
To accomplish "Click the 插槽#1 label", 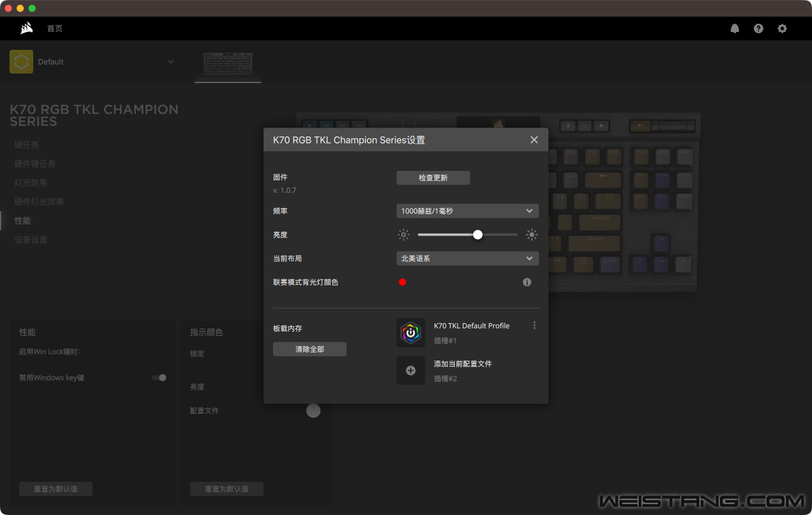I will [x=445, y=341].
